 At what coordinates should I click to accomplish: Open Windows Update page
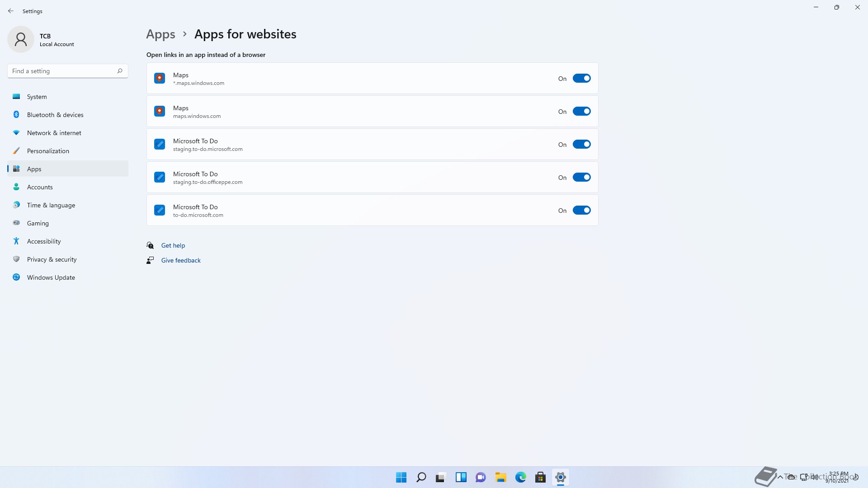(x=68, y=277)
